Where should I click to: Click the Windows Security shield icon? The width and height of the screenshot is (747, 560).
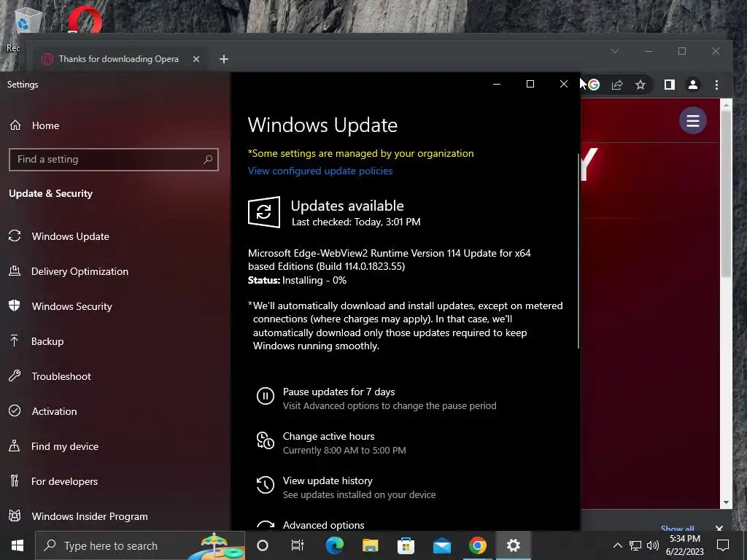[15, 306]
